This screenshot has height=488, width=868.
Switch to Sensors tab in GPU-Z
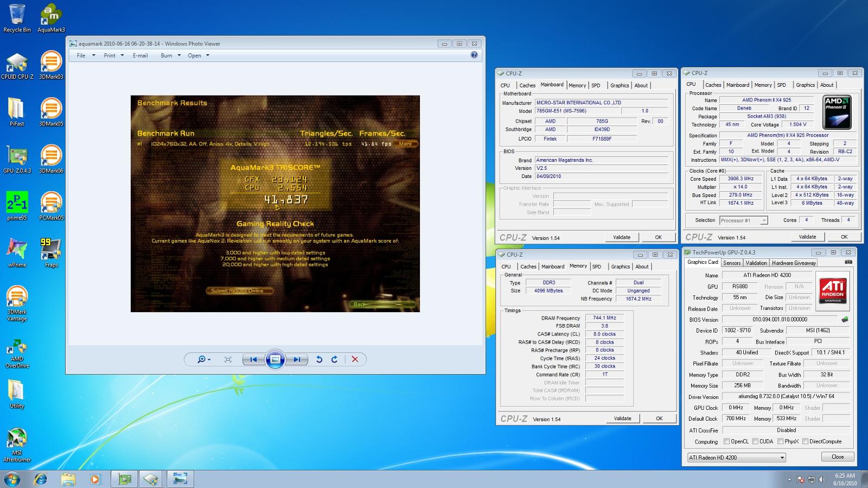click(x=731, y=263)
